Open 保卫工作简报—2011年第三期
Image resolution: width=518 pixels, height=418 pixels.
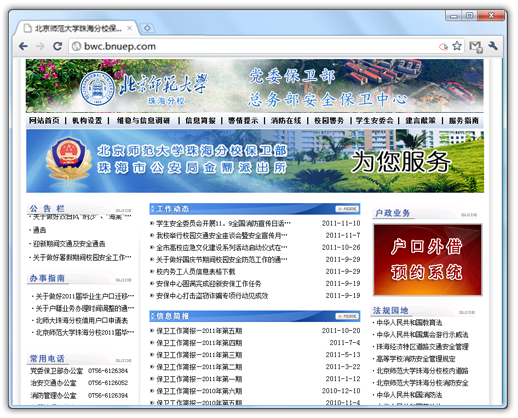coord(199,355)
